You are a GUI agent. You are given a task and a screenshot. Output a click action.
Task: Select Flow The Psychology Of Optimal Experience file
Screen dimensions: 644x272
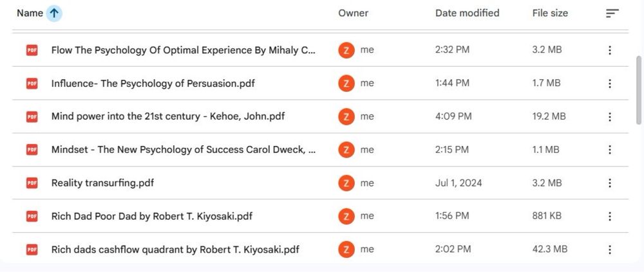(x=184, y=50)
